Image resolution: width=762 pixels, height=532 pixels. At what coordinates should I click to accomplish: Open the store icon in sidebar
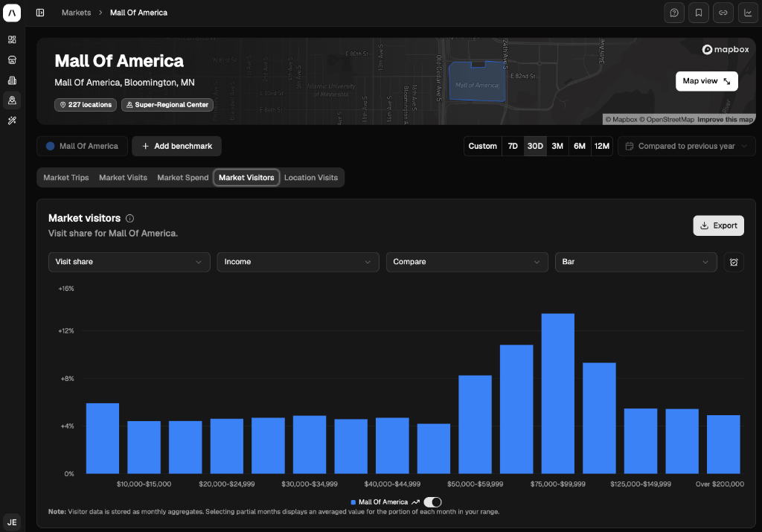click(x=12, y=60)
